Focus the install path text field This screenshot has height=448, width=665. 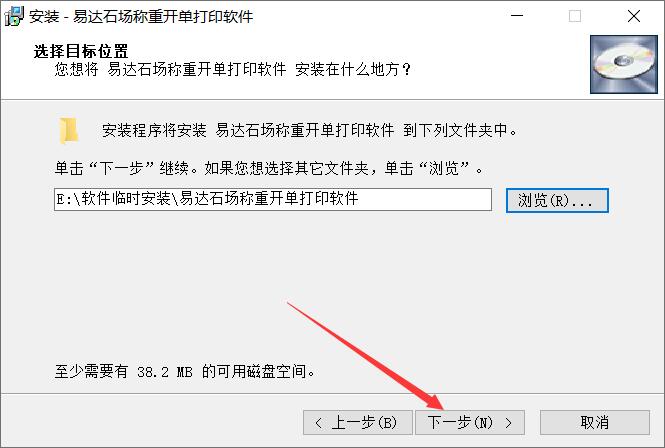273,199
